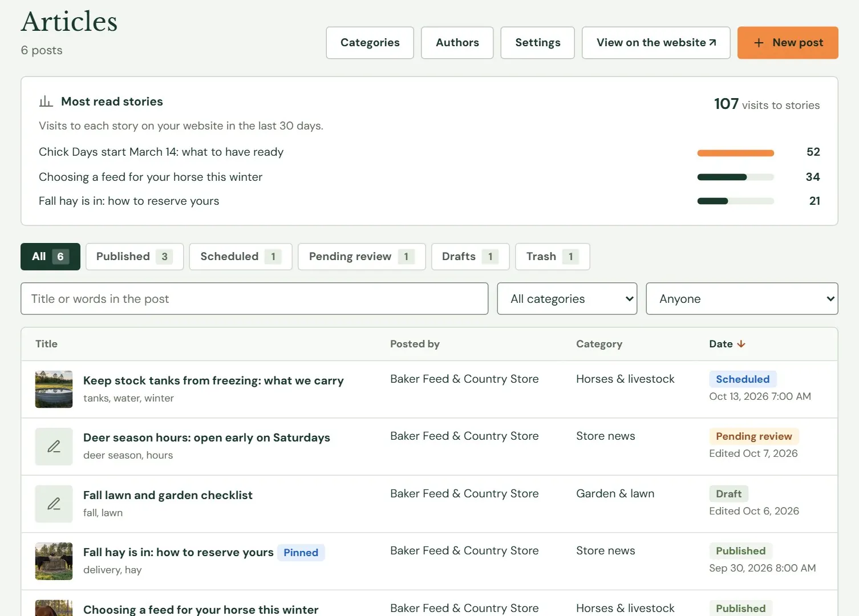This screenshot has height=616, width=859.
Task: Click the bar chart icon beside Most read stories
Action: pos(46,102)
